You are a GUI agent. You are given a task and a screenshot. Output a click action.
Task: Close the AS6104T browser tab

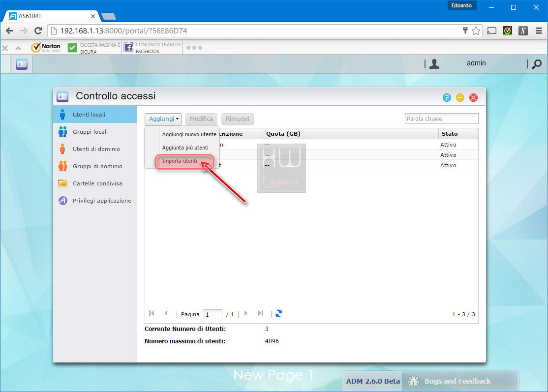(x=93, y=16)
